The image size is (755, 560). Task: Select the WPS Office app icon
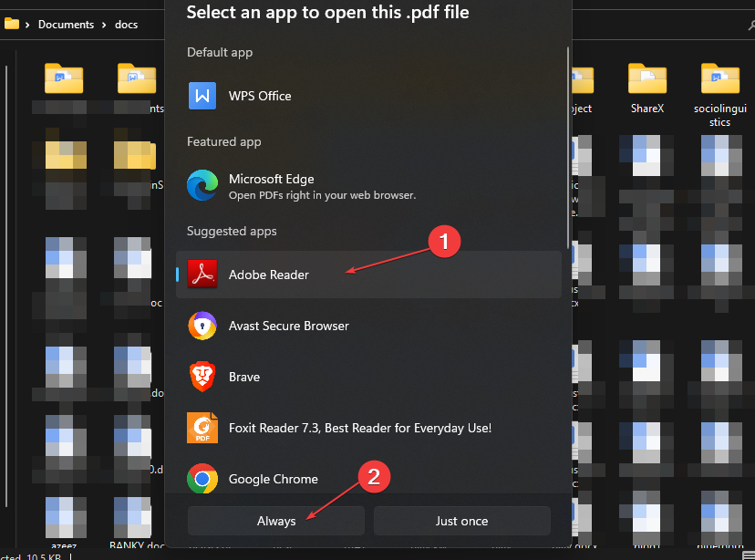point(202,96)
